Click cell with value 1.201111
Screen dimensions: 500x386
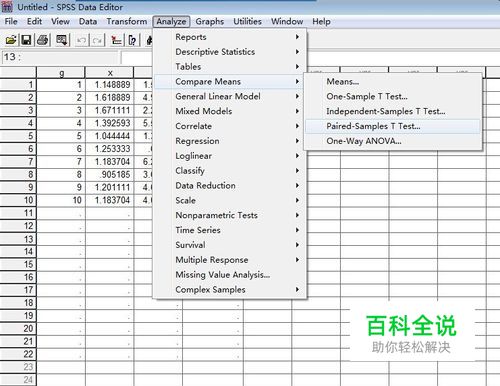coord(110,187)
